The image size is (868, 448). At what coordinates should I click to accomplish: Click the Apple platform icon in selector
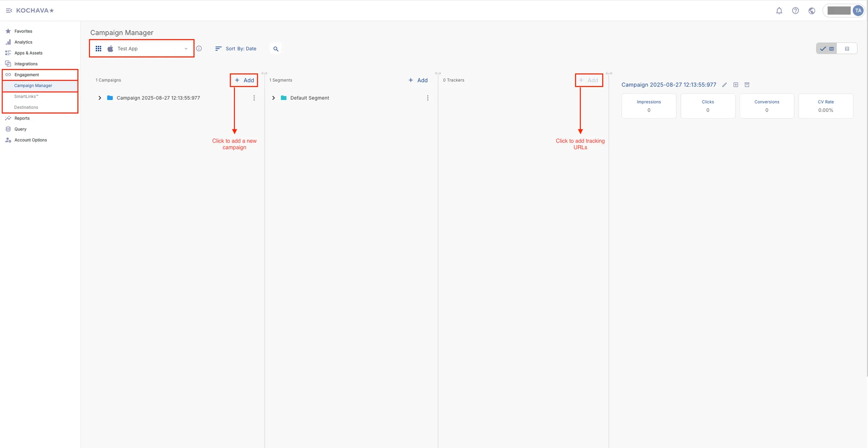point(110,49)
